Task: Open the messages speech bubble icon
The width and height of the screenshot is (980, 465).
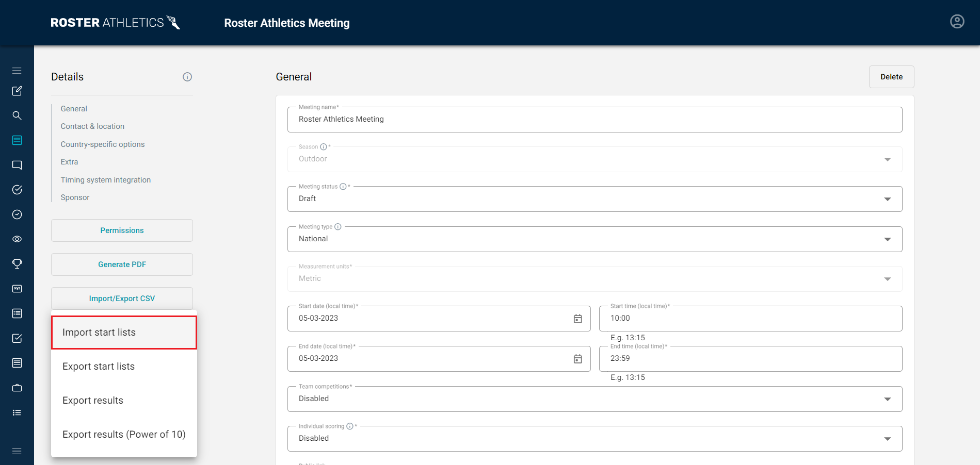Action: coord(17,165)
